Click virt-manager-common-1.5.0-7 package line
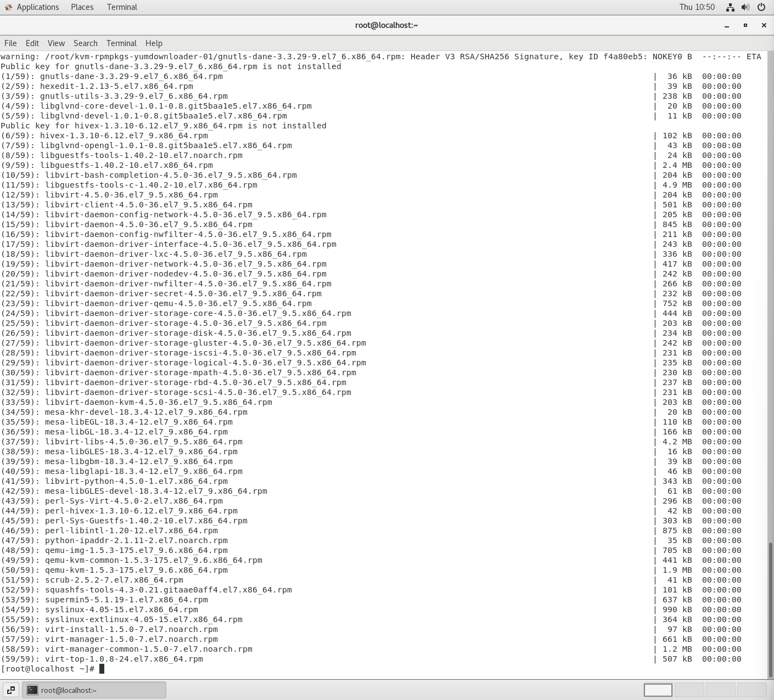This screenshot has height=700, width=774. point(148,649)
